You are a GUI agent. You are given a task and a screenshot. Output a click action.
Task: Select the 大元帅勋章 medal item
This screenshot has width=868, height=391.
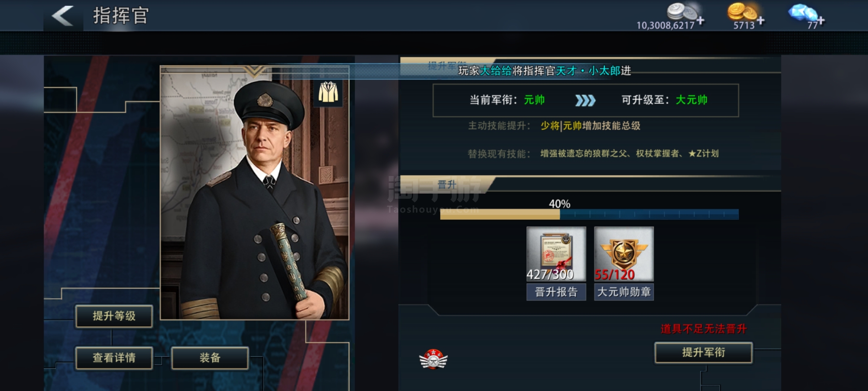[x=624, y=264]
